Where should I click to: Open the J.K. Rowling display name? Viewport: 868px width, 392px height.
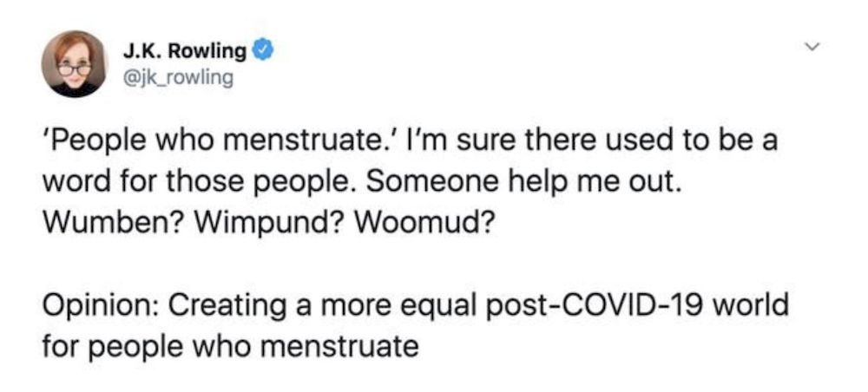[x=182, y=52]
